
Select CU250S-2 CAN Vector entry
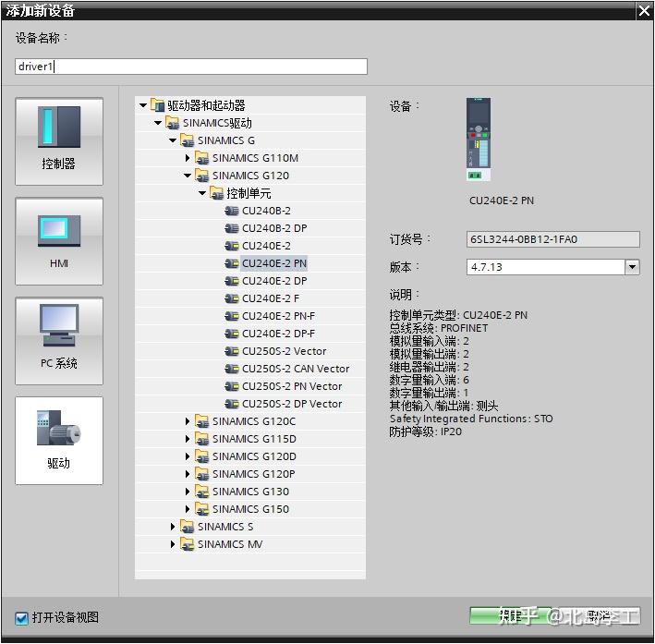pos(296,369)
